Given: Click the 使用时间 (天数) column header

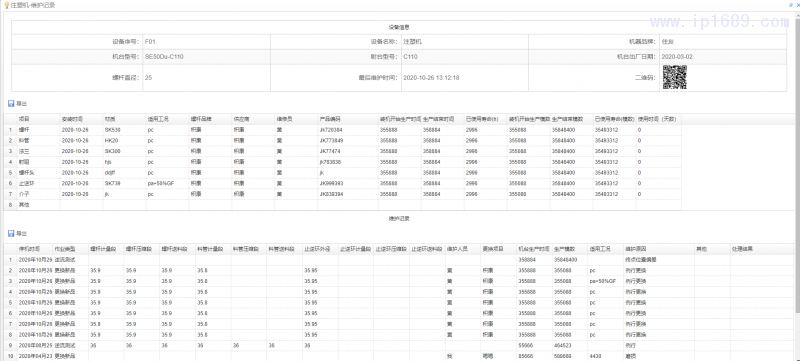Looking at the screenshot, I should tap(657, 119).
